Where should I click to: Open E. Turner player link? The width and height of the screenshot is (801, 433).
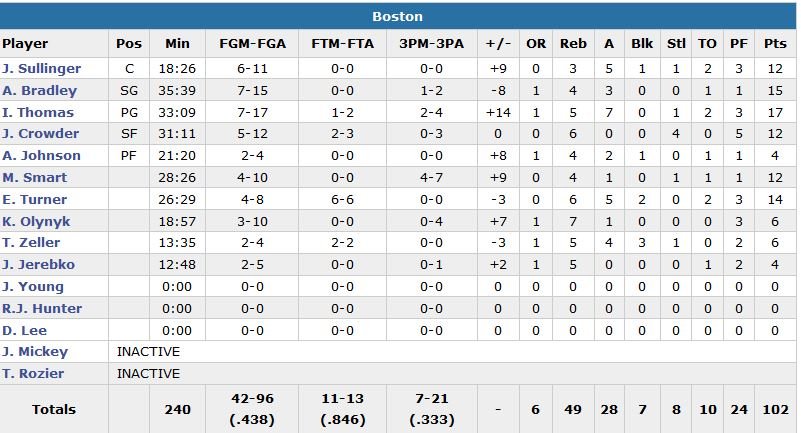(36, 200)
